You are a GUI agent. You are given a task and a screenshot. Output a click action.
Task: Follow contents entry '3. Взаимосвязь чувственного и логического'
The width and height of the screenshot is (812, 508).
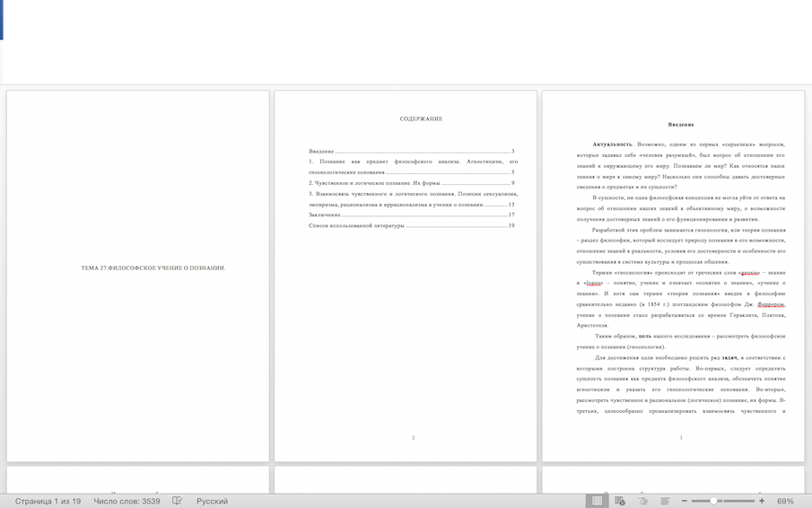(414, 199)
